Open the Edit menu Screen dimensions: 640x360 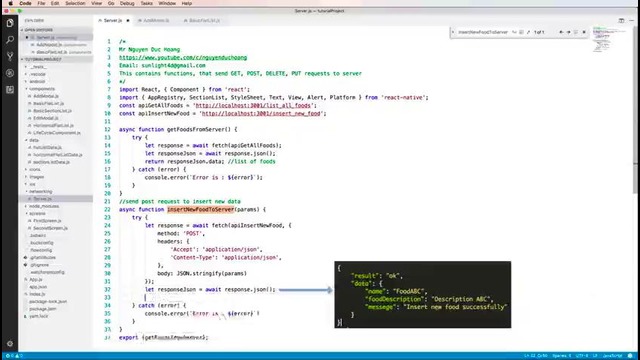click(x=55, y=3)
